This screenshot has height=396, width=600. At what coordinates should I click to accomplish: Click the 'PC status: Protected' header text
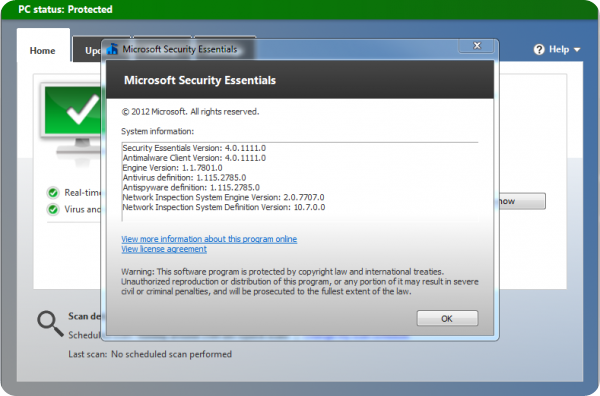point(65,10)
